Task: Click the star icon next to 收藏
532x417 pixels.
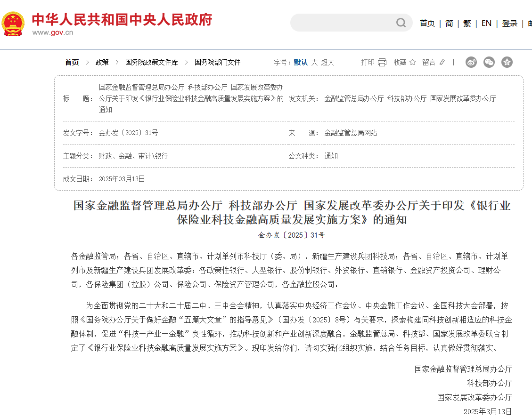Action: click(x=412, y=62)
